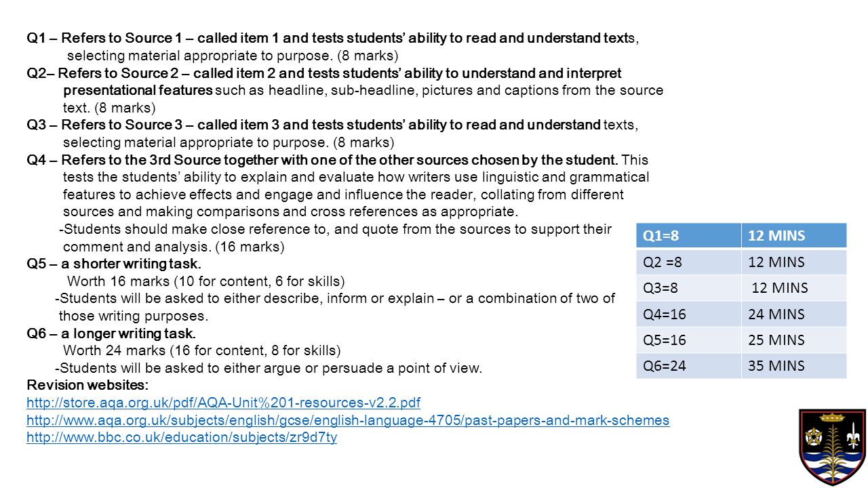This screenshot has height=488, width=868.
Task: Click the 24 MINS table cell
Action: pos(794,314)
